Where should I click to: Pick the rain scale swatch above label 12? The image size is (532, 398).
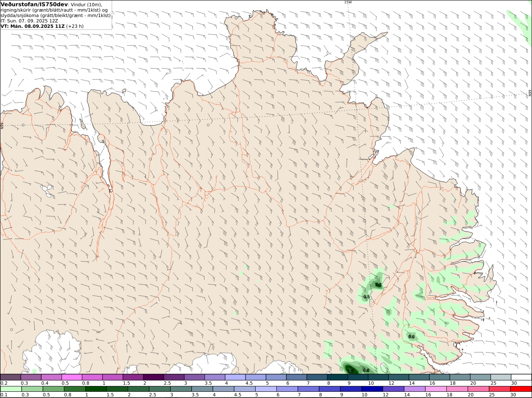pyautogui.click(x=394, y=389)
